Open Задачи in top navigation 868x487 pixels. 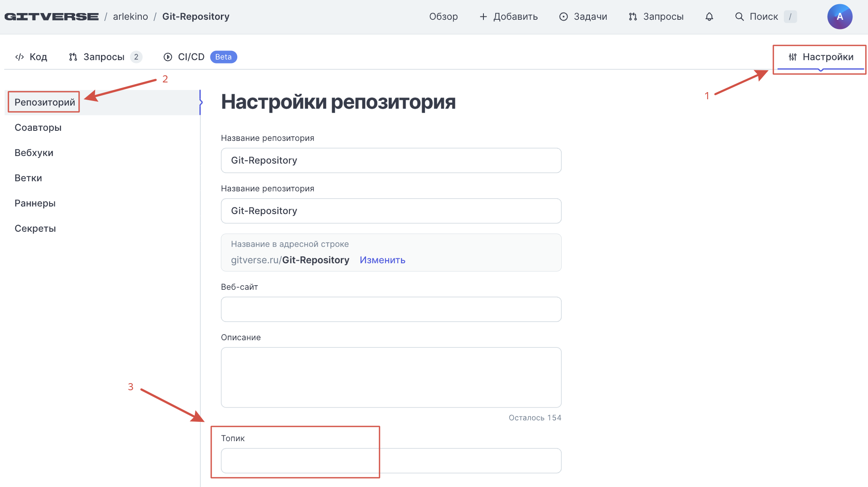click(x=583, y=16)
